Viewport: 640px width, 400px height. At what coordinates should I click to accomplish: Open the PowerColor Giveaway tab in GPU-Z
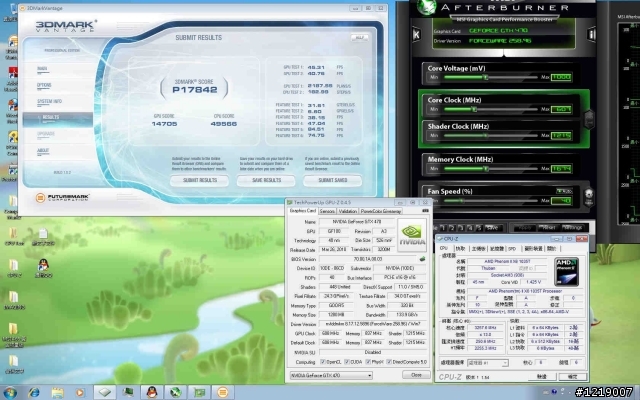(380, 211)
